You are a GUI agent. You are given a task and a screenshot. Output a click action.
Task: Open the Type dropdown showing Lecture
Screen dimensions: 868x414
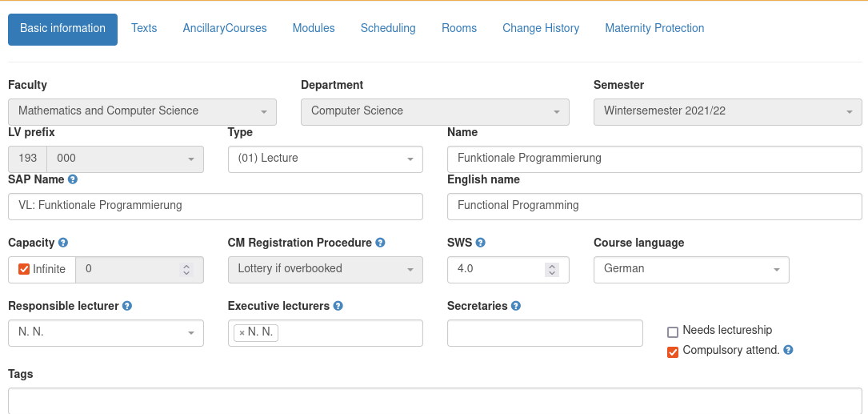coord(326,159)
